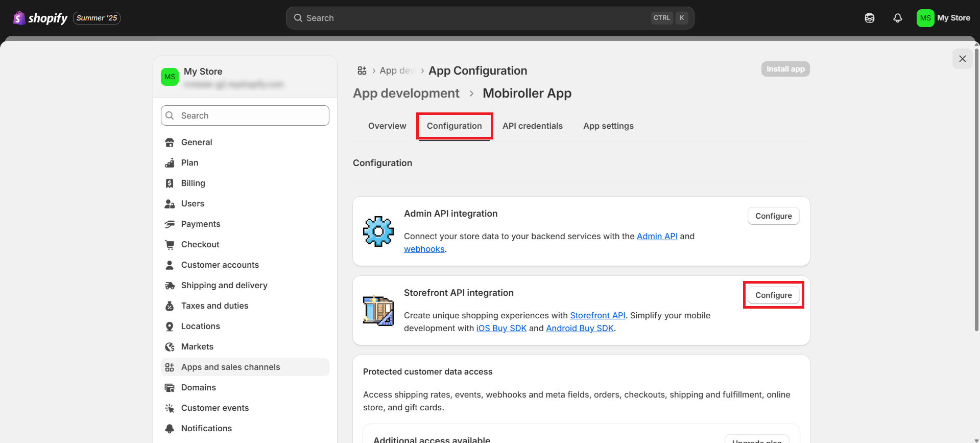Screen dimensions: 980x443
Task: Open the iOS Buy SDK link
Action: pos(501,328)
